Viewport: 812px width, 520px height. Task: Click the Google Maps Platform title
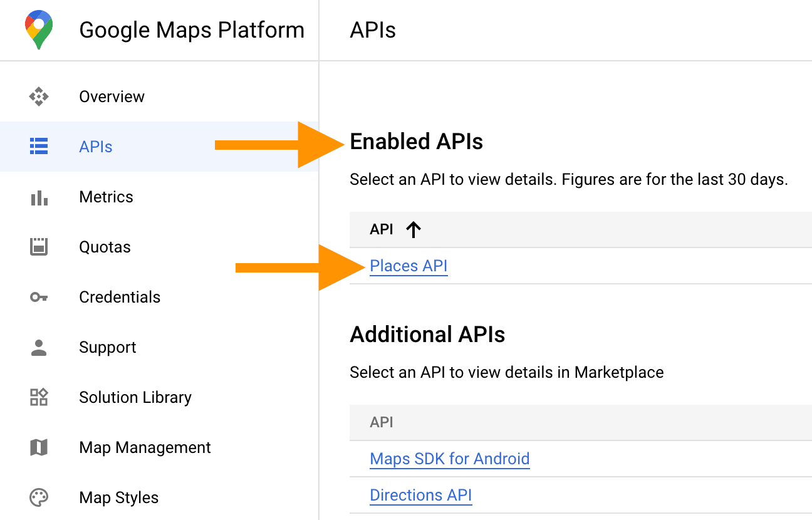tap(192, 30)
